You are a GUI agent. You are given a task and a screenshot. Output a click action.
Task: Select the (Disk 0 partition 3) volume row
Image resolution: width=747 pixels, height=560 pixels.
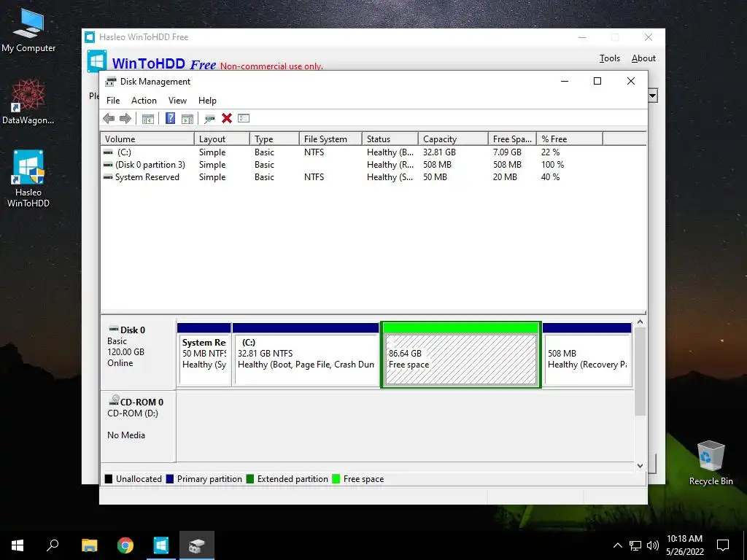click(x=373, y=165)
